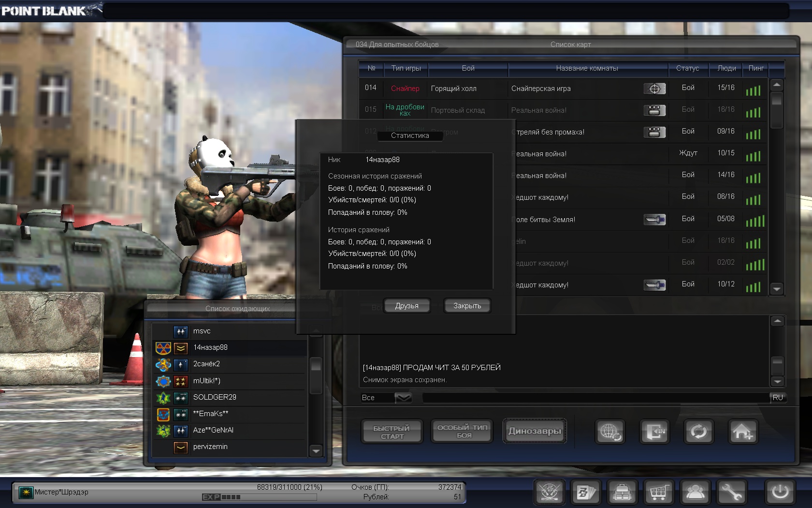Open the PB cards missions icon

(586, 493)
